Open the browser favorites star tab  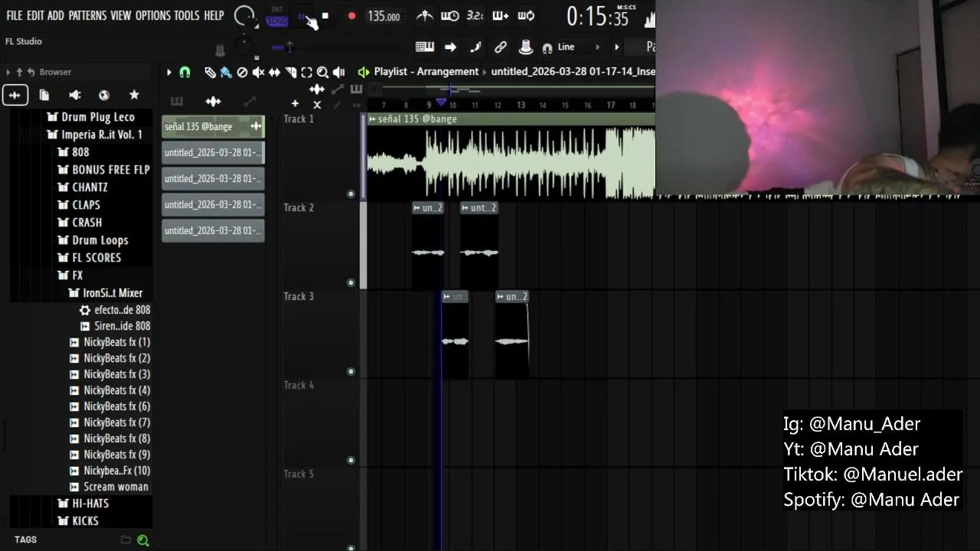[134, 95]
